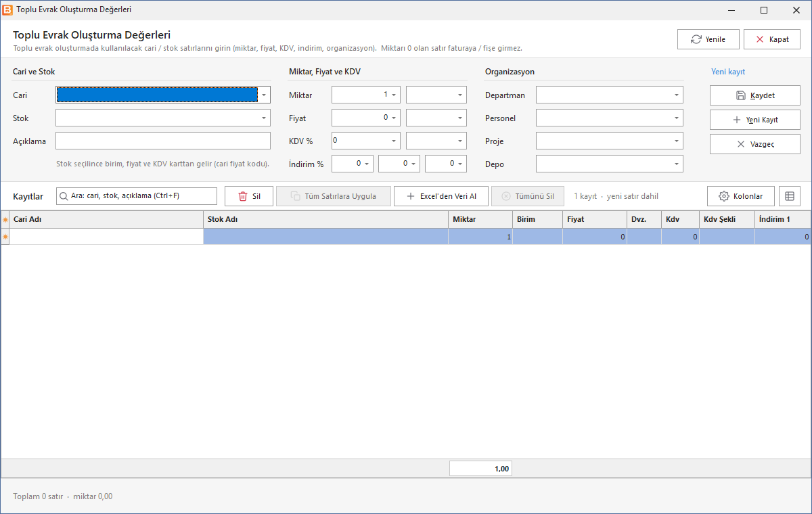Expand the Departman dropdown
Image resolution: width=812 pixels, height=514 pixels.
[677, 95]
